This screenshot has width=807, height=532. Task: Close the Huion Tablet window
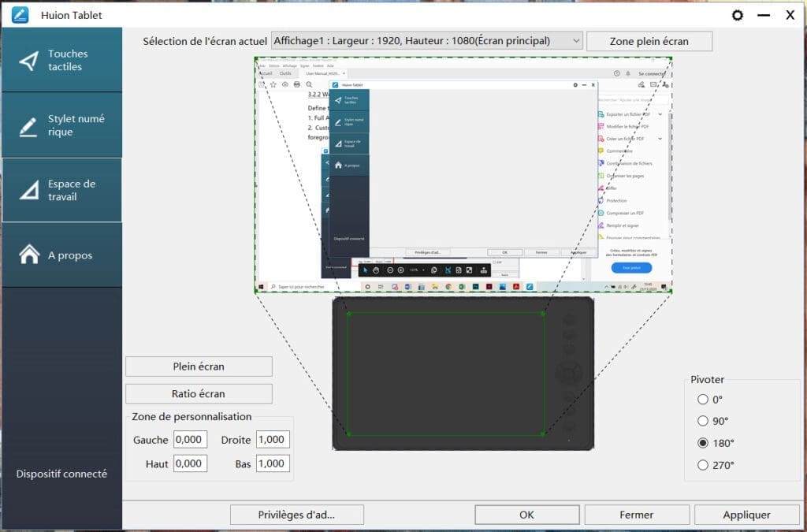pos(790,16)
